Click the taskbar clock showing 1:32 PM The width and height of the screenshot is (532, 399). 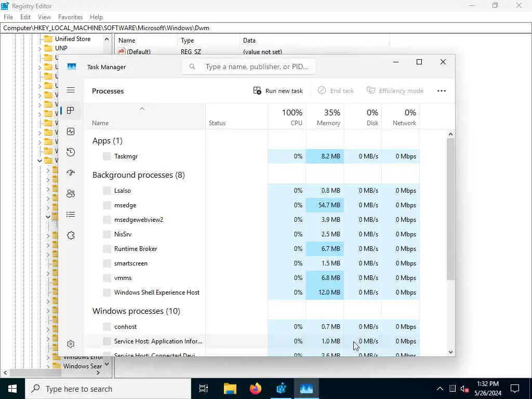pyautogui.click(x=487, y=389)
